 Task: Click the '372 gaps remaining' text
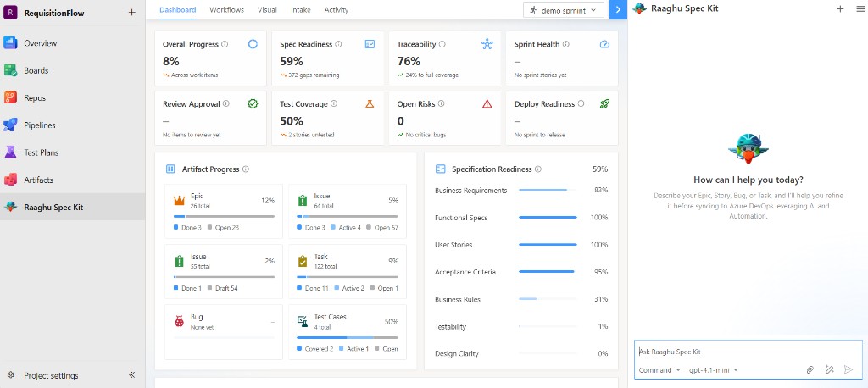tap(314, 75)
